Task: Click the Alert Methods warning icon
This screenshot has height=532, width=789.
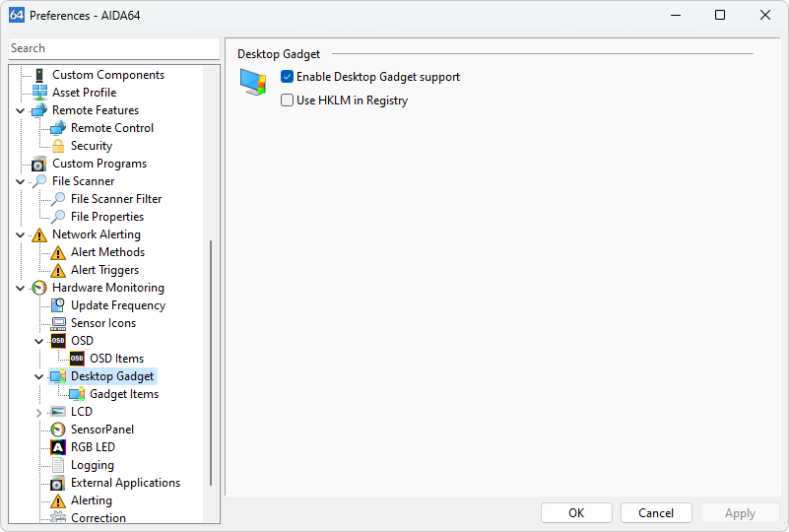Action: click(x=58, y=252)
